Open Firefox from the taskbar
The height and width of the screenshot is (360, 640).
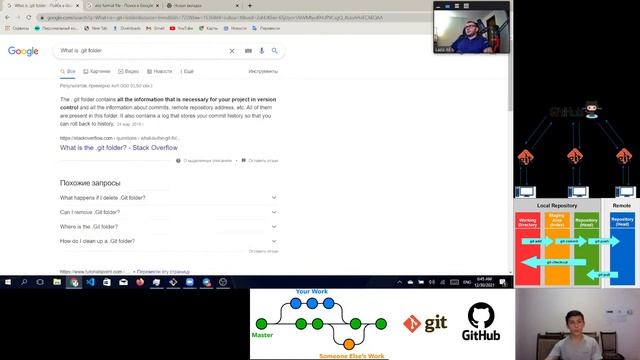click(140, 282)
